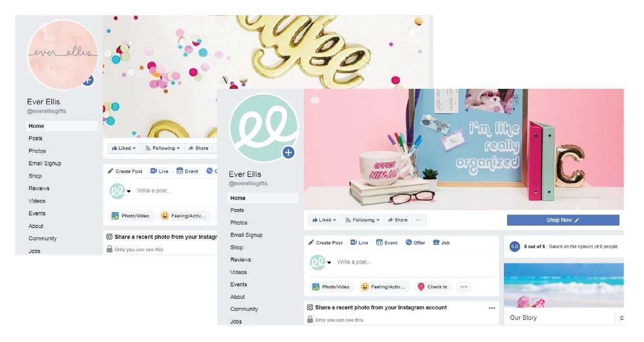Select Email Signup in the back sidebar
The width and height of the screenshot is (644, 342).
45,163
